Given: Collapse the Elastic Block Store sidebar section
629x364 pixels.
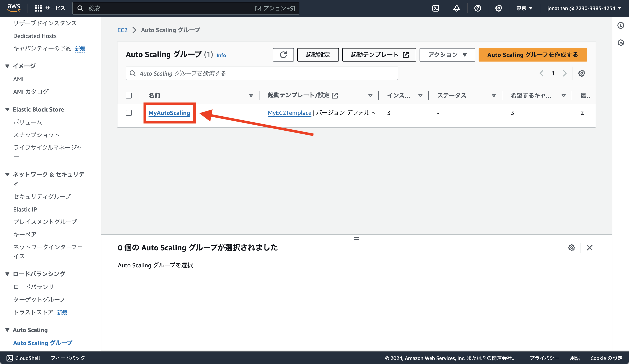Looking at the screenshot, I should tap(7, 109).
